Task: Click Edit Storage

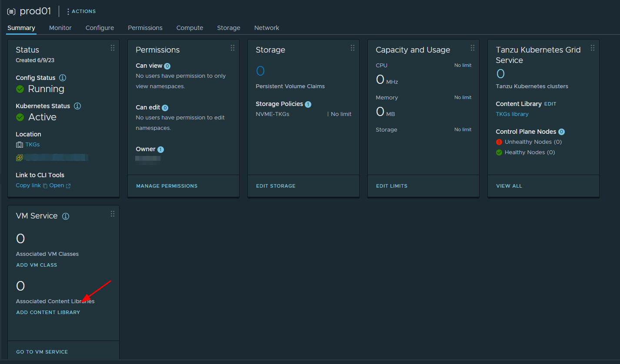Action: [276, 186]
